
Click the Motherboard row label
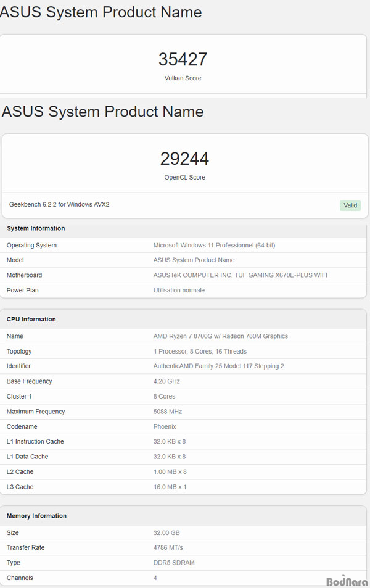[x=25, y=275]
